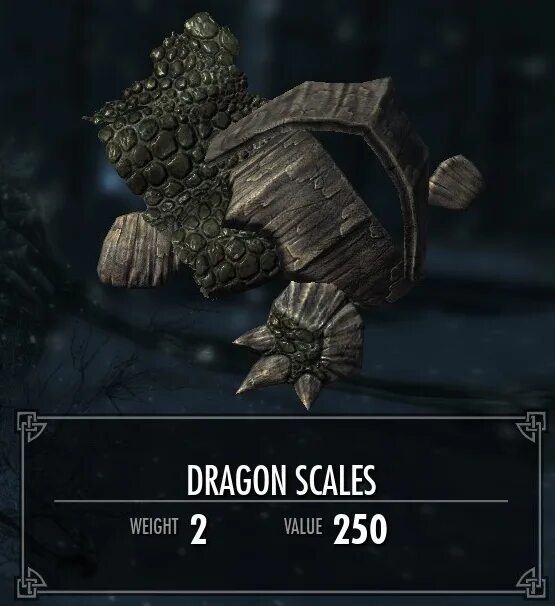Click the spiked claw piece of the model
The height and width of the screenshot is (606, 555).
click(300, 344)
